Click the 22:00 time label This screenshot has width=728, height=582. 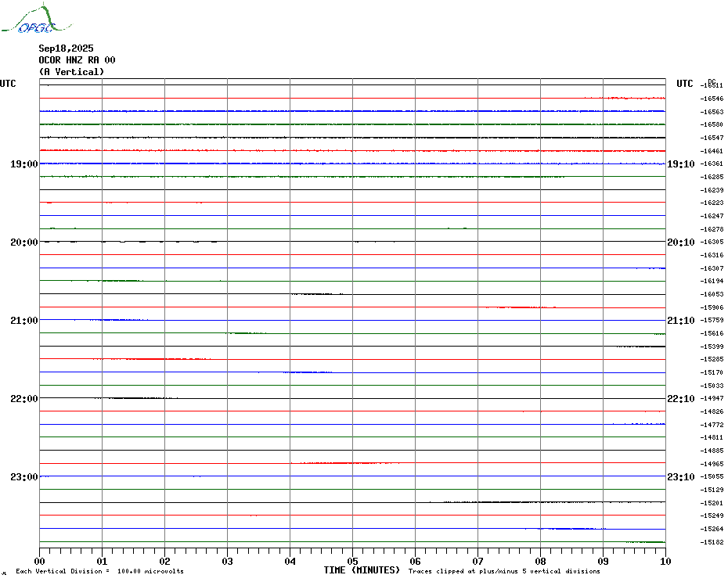click(24, 399)
